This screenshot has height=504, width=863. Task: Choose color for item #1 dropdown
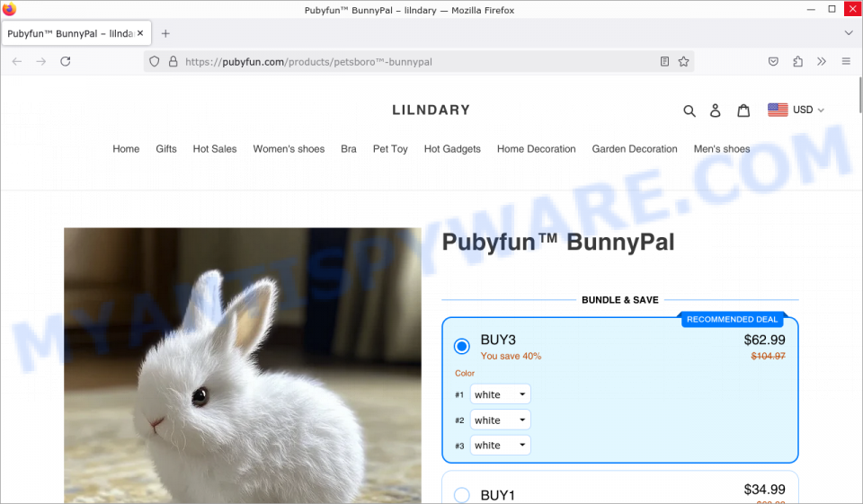[501, 394]
